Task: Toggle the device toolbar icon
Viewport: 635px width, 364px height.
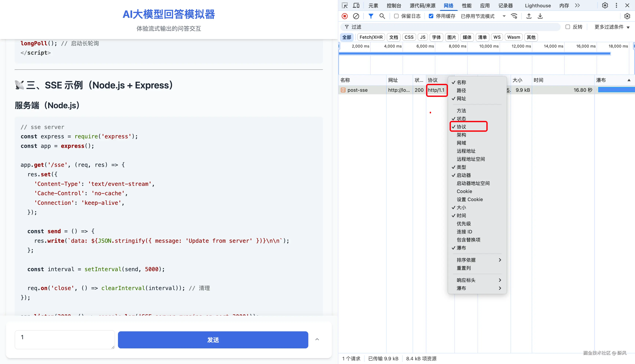Action: tap(356, 6)
